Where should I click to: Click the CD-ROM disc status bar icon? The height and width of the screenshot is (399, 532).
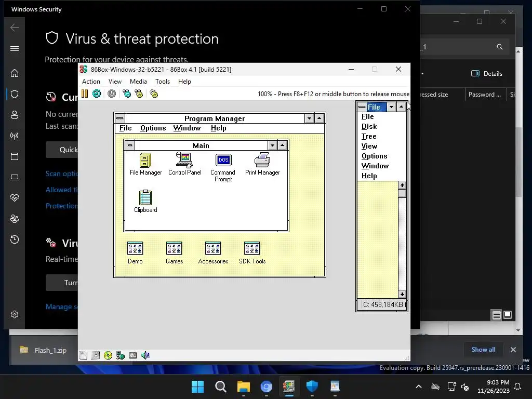click(x=108, y=355)
